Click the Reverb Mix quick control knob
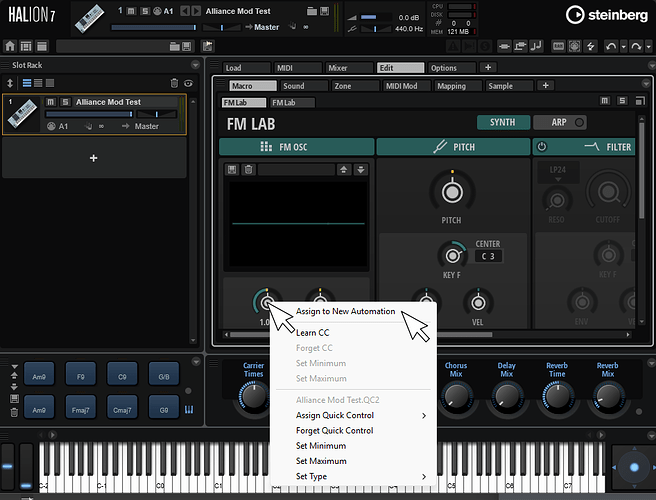Screen dimensions: 656x500 [x=608, y=397]
